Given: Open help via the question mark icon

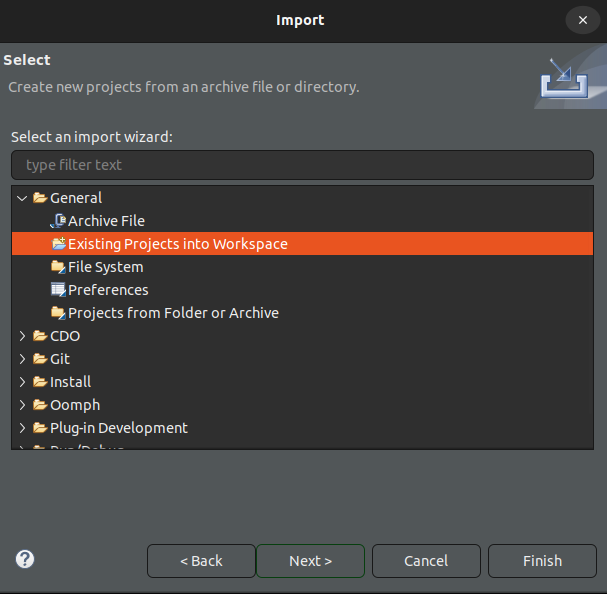Looking at the screenshot, I should [25, 560].
